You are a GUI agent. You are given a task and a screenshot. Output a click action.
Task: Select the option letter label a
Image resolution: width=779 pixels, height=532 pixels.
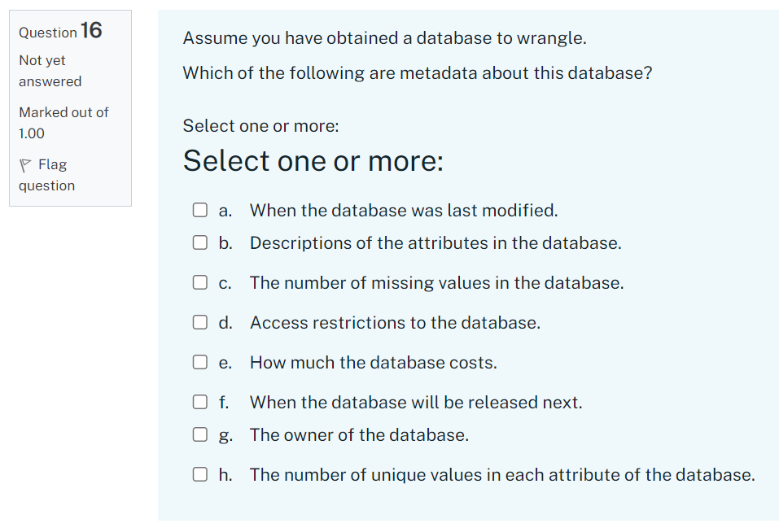point(225,210)
